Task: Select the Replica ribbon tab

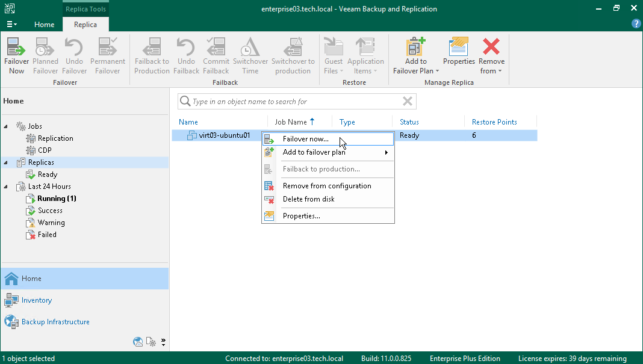Action: click(85, 25)
